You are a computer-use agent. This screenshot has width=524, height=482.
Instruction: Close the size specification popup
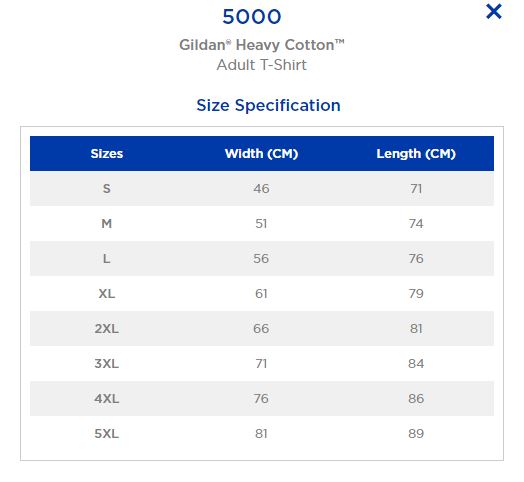494,12
